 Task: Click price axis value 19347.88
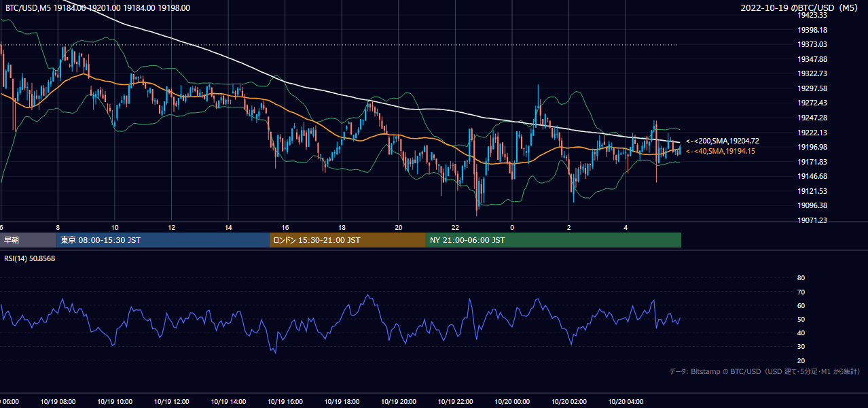(x=812, y=59)
